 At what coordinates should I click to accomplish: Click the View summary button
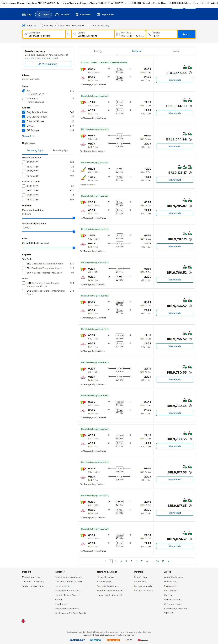pyautogui.click(x=48, y=64)
